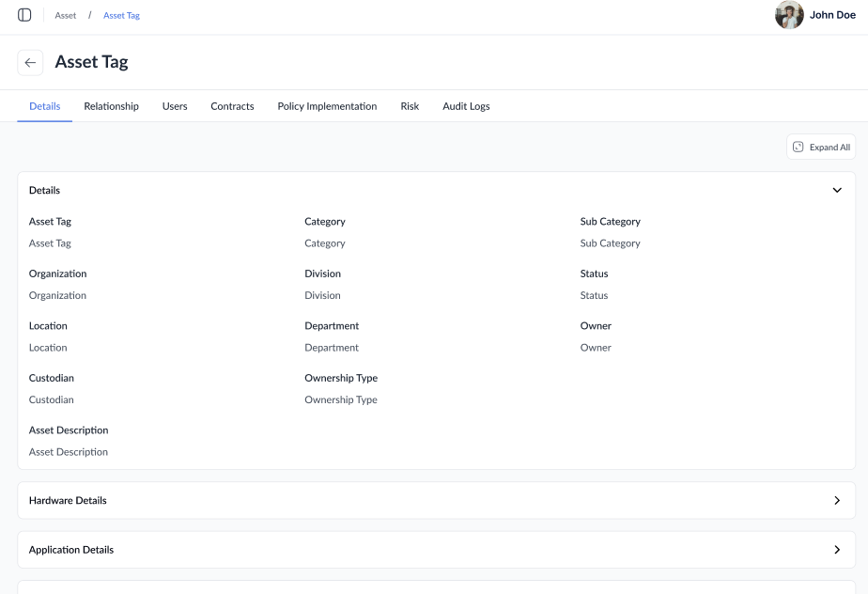Toggle the sidebar panel icon
Viewport: 868px width, 594px height.
24,15
